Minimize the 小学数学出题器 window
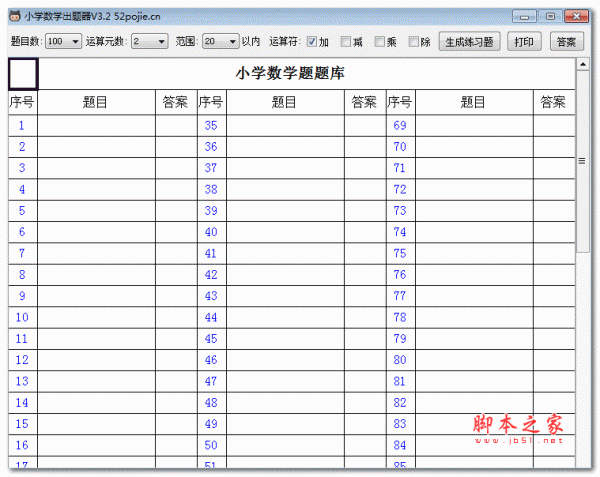 click(524, 16)
